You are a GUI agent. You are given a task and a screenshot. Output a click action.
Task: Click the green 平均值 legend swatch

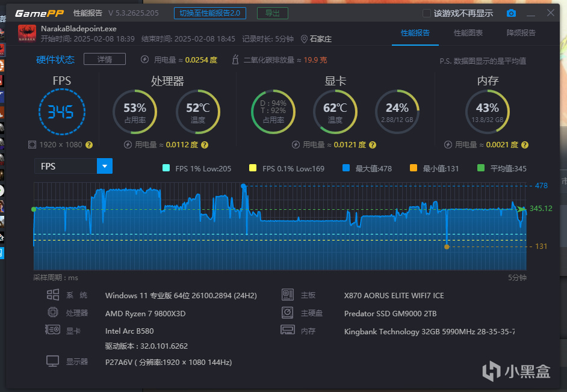481,168
